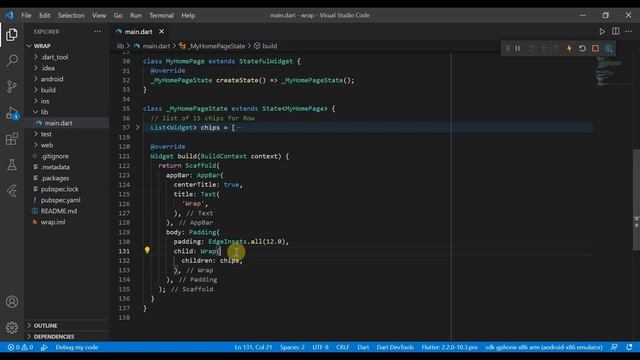Viewport: 640px width, 360px height.
Task: Select device sdk gphone x86 arm emulator
Action: click(x=544, y=347)
